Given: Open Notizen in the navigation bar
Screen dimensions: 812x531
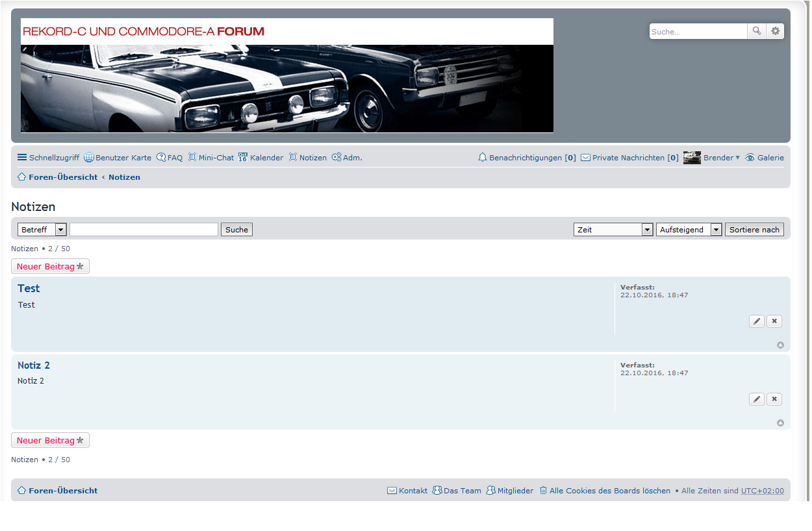Looking at the screenshot, I should (x=307, y=158).
